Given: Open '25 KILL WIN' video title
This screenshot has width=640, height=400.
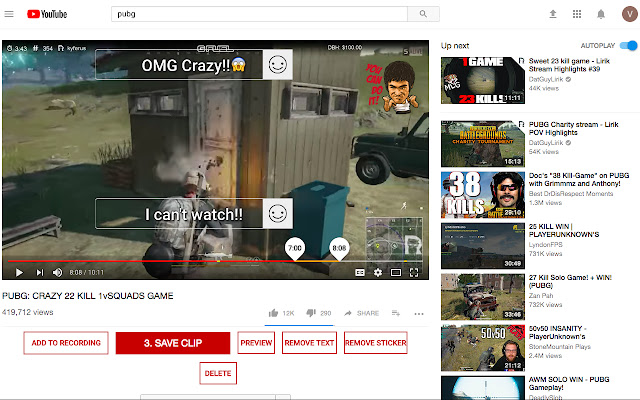Looking at the screenshot, I should click(x=564, y=230).
